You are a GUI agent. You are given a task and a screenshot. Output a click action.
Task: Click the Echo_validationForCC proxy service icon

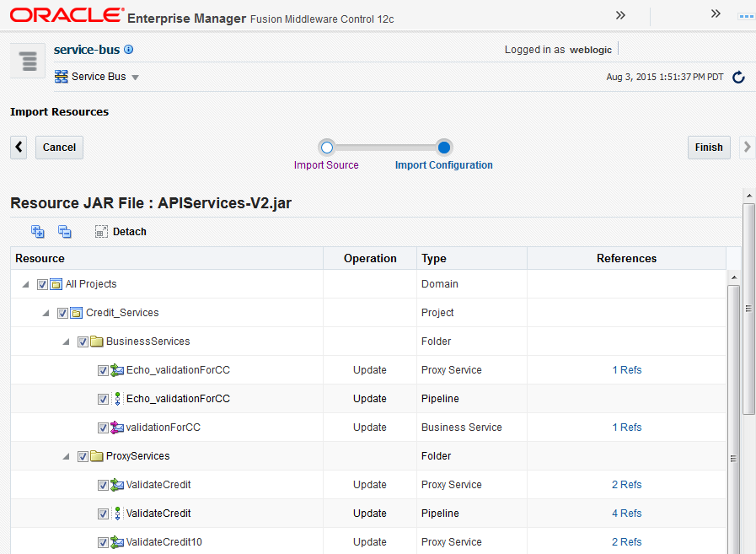tap(117, 370)
